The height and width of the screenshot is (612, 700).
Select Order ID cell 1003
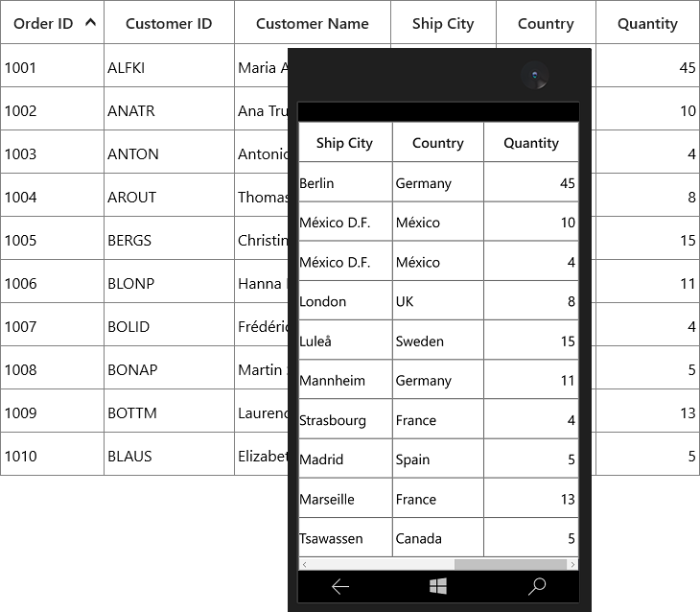(x=52, y=152)
